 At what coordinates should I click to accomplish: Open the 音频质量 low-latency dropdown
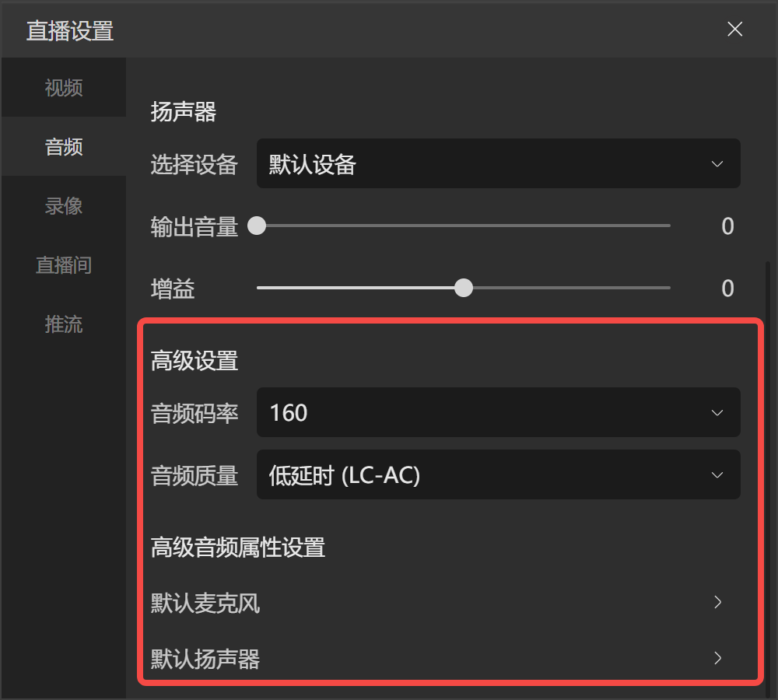click(498, 474)
